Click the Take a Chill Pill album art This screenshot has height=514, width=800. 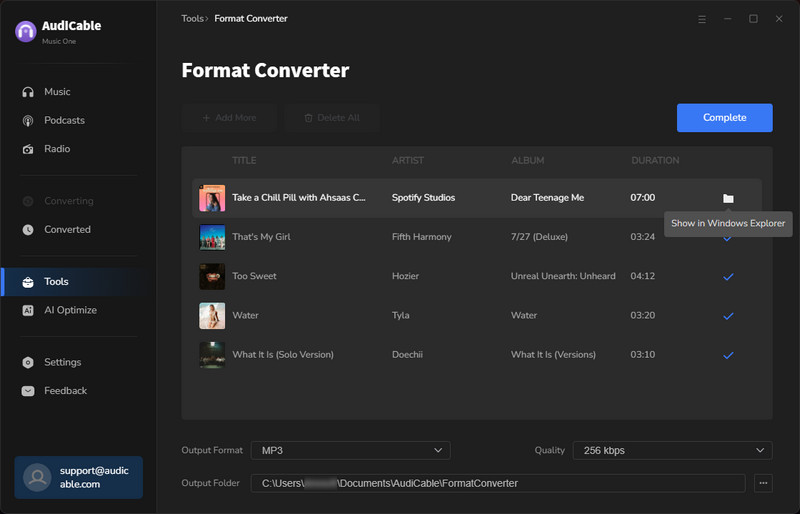tap(212, 198)
